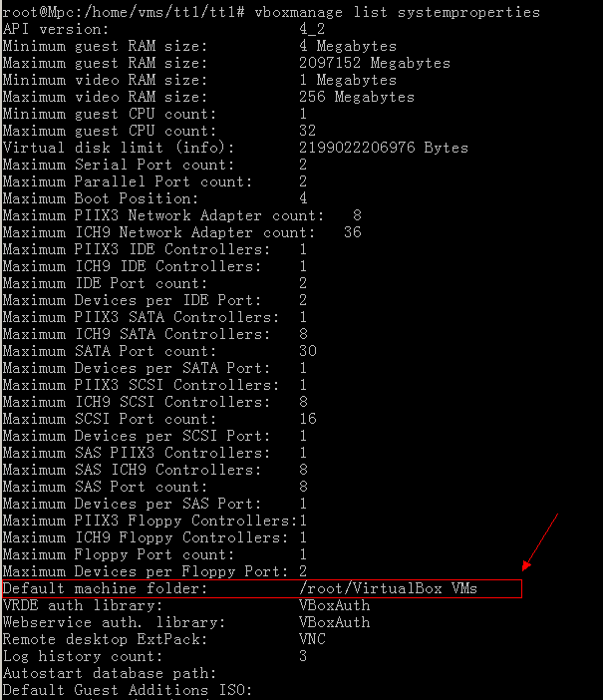
Task: Click the Default Guest Additions ISO line
Action: (128, 690)
